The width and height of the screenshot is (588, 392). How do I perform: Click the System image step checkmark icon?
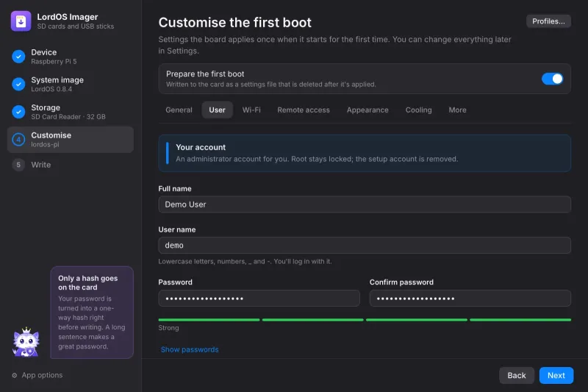pos(18,84)
